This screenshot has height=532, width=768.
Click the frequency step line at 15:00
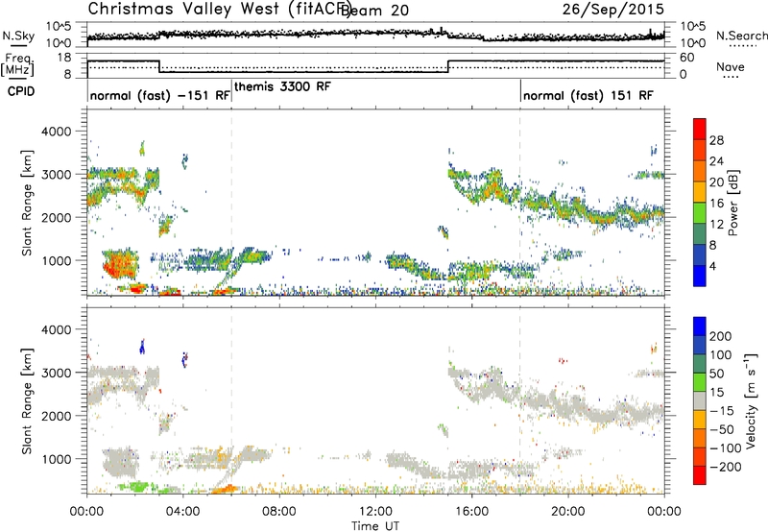(x=448, y=66)
